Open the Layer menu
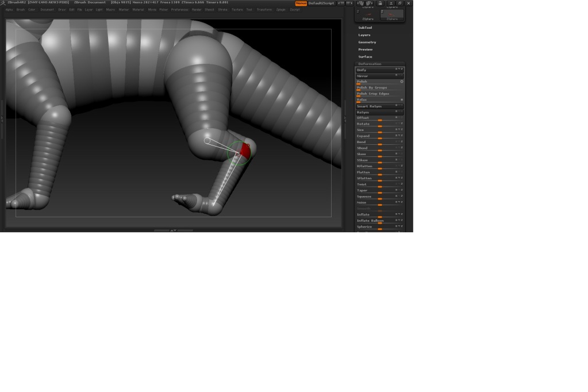The width and height of the screenshot is (588, 392). click(89, 10)
